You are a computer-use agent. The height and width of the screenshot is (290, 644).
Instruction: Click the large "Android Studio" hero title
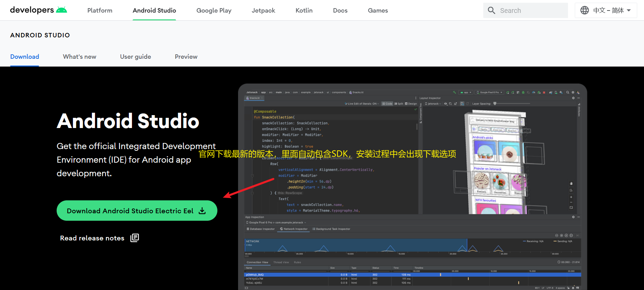pyautogui.click(x=128, y=121)
